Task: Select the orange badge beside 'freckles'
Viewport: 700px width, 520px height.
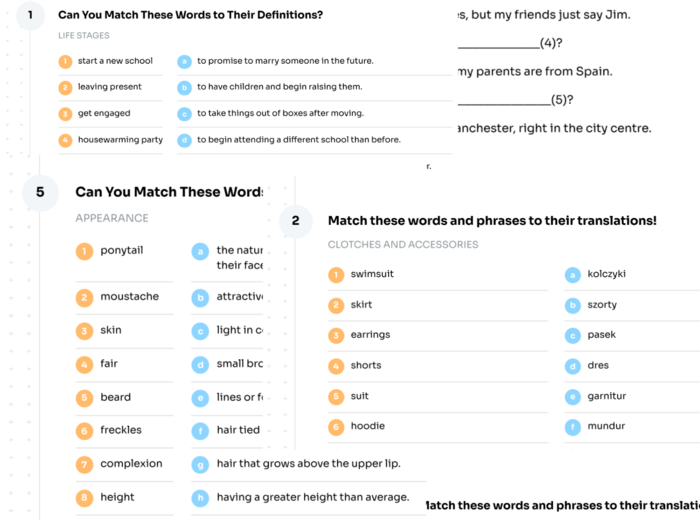Action: 85,431
